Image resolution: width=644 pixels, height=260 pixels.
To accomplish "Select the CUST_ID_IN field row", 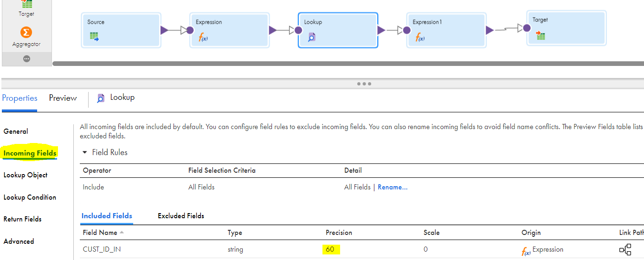I will pos(362,249).
